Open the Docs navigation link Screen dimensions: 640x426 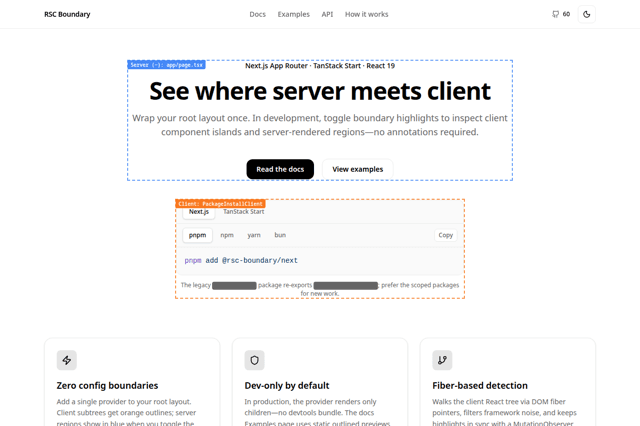258,14
